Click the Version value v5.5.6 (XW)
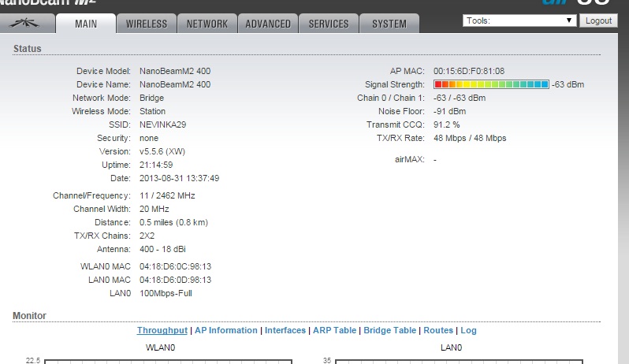Image resolution: width=629 pixels, height=364 pixels. point(162,151)
